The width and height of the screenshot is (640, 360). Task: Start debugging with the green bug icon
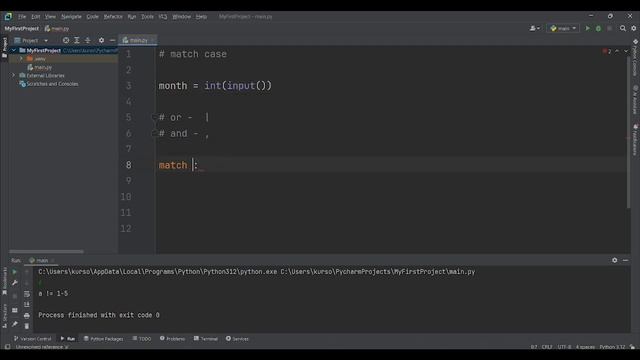598,28
